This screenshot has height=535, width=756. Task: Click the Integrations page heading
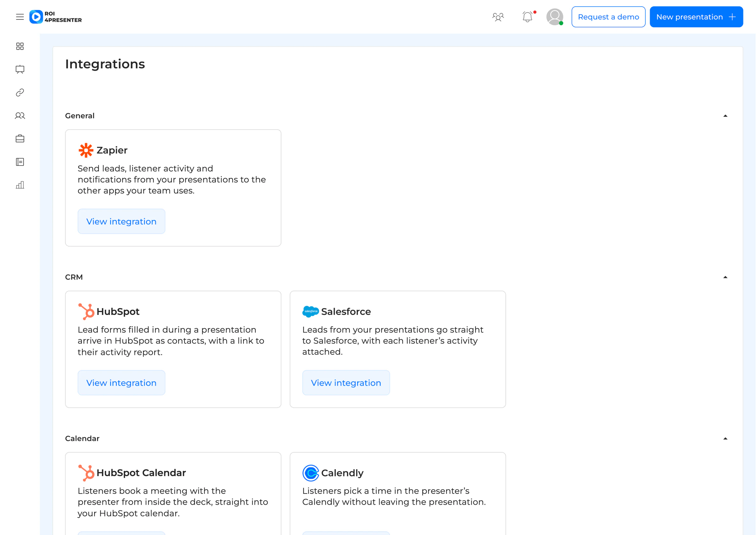[x=105, y=64]
